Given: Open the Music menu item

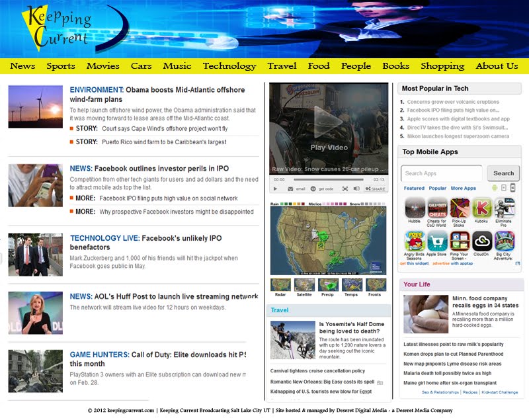Looking at the screenshot, I should pos(177,65).
